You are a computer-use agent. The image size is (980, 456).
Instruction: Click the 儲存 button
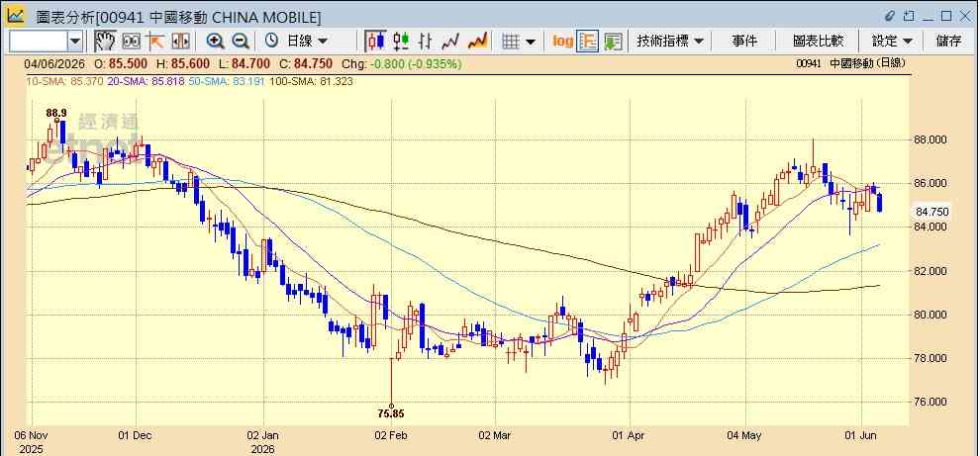(x=948, y=42)
